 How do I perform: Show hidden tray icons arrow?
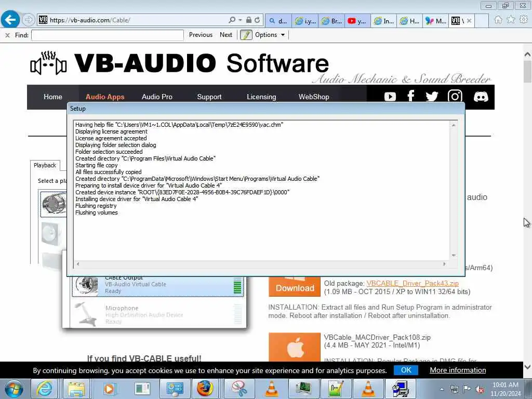[442, 390]
